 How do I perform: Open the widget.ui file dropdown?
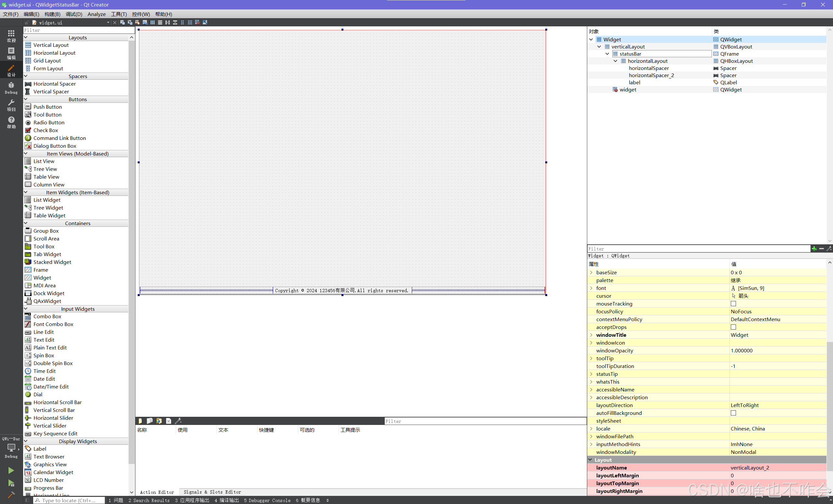108,23
